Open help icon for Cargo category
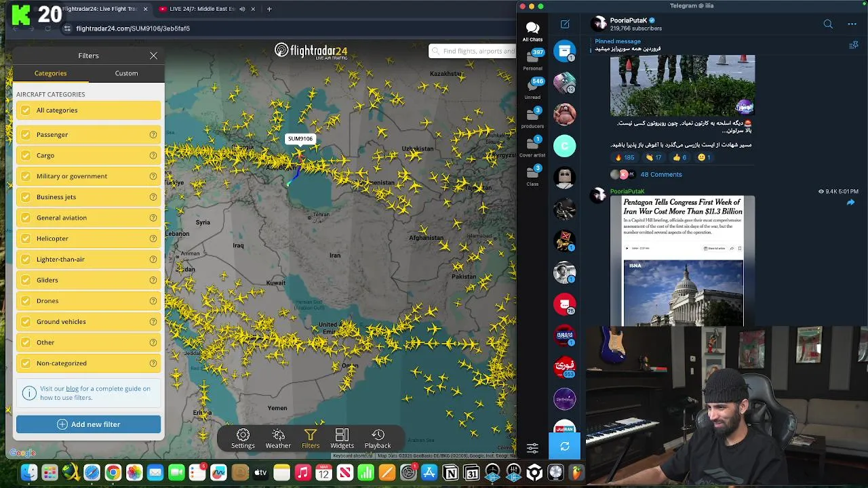Image resolution: width=868 pixels, height=488 pixels. (x=153, y=155)
